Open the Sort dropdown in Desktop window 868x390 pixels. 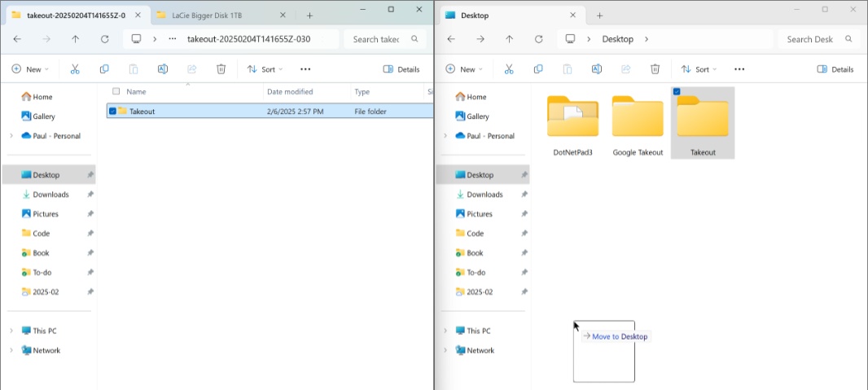699,69
